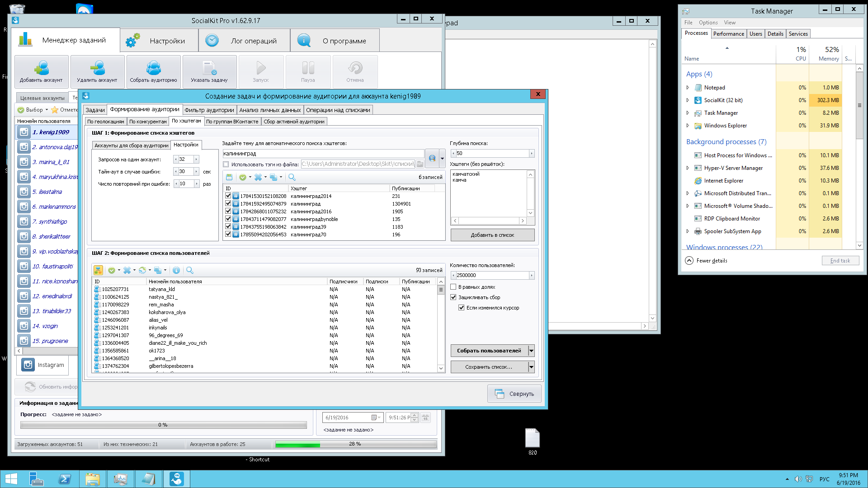
Task: Click the Добавить аккаунт toolbar icon
Action: click(41, 71)
